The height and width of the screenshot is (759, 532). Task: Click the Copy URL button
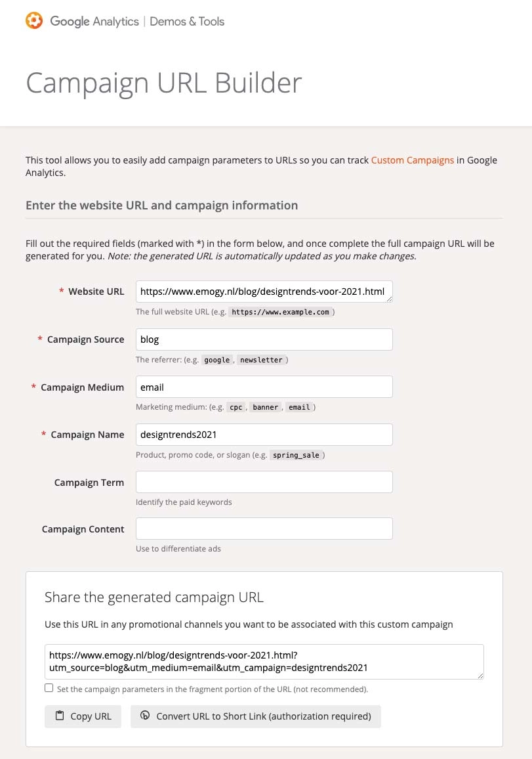click(83, 716)
